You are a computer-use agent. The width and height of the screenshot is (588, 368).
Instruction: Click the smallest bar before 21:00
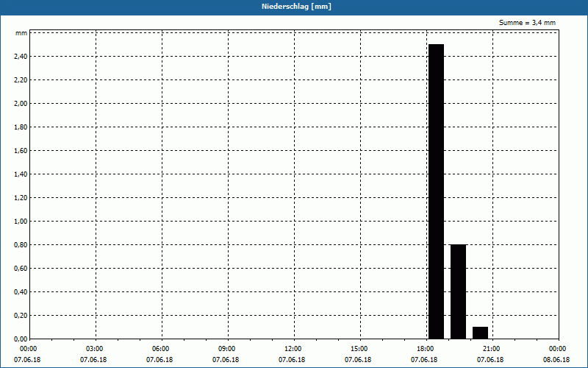tap(481, 333)
